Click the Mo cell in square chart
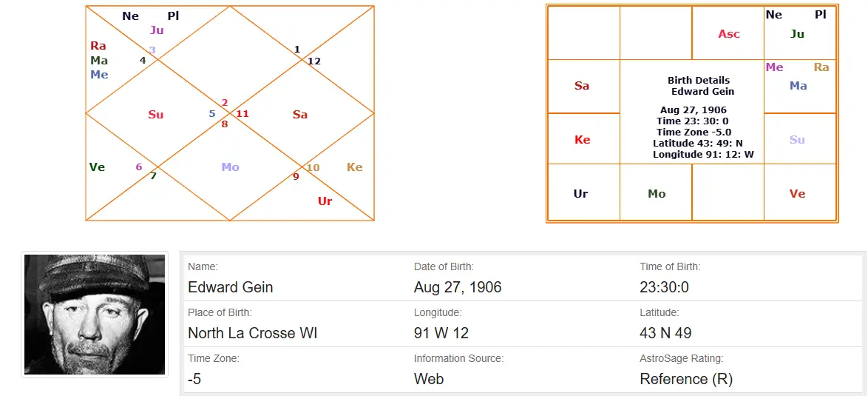 coord(657,194)
